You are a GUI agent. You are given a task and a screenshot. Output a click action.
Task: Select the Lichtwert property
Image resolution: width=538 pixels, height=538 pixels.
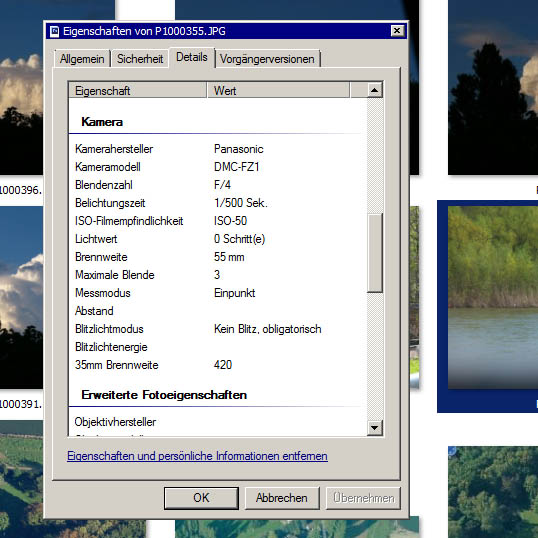point(218,239)
